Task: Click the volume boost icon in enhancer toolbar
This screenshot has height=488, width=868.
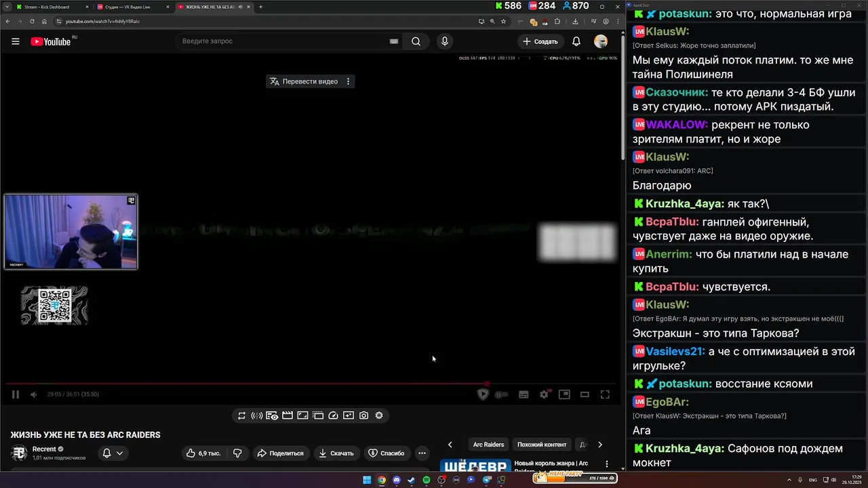Action: pos(256,415)
